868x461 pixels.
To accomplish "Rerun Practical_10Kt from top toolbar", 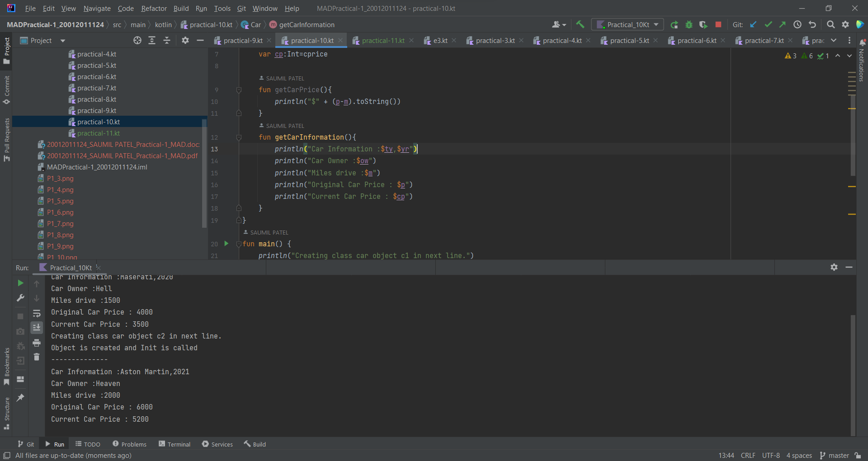I will tap(674, 25).
